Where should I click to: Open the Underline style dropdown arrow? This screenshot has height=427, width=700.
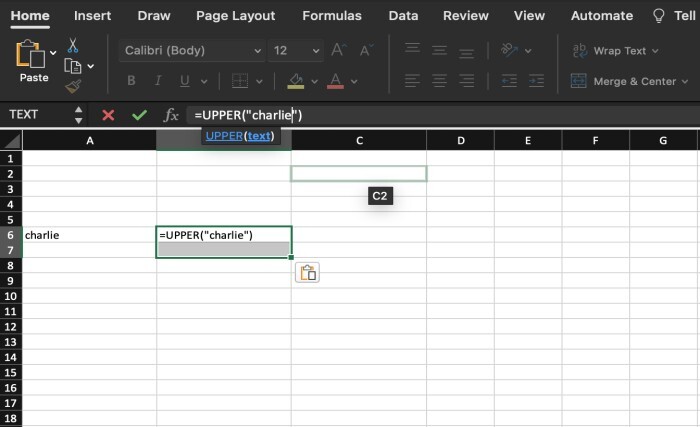pyautogui.click(x=204, y=81)
